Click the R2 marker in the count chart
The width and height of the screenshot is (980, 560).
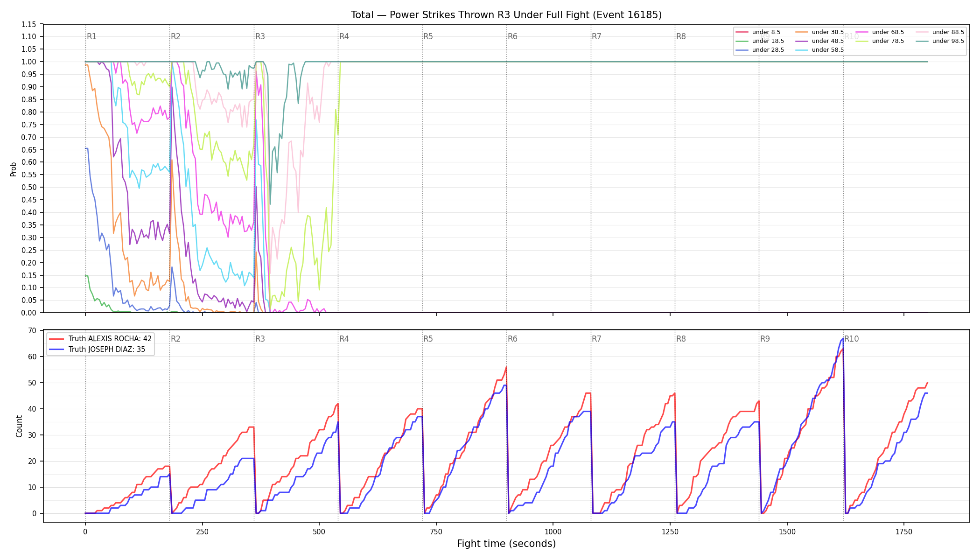tap(175, 339)
